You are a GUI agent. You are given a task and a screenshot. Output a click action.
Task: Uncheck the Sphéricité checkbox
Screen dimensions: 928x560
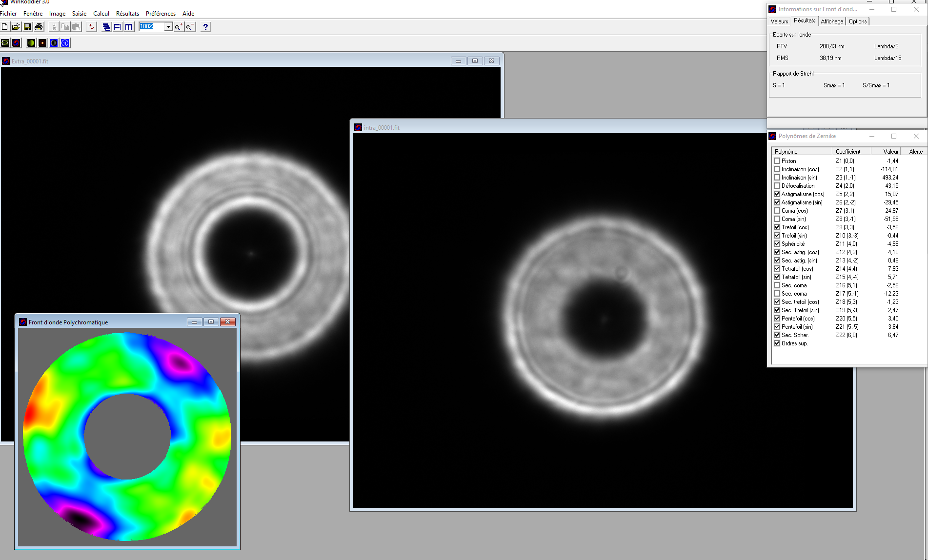tap(777, 244)
